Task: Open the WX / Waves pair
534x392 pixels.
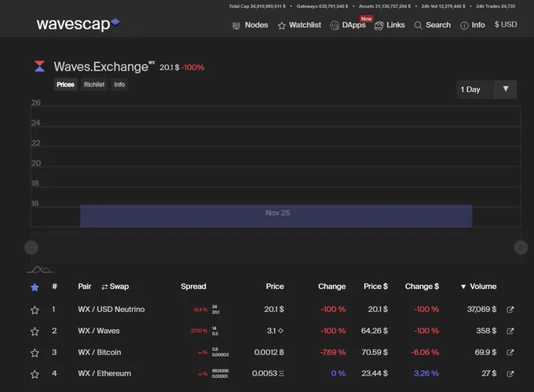Action: click(x=99, y=331)
